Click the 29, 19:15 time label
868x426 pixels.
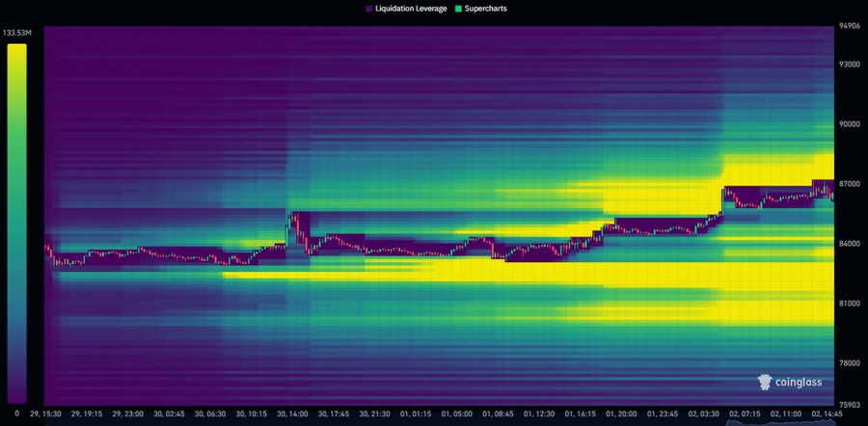point(88,413)
